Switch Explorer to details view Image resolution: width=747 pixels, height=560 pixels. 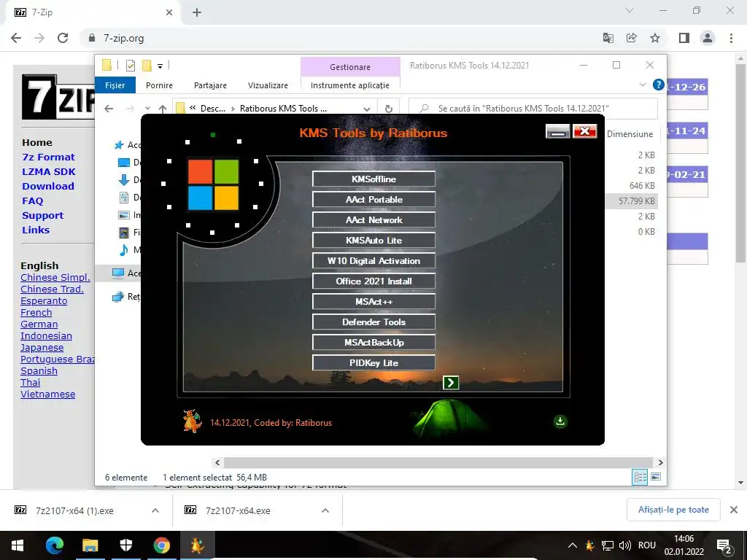640,477
